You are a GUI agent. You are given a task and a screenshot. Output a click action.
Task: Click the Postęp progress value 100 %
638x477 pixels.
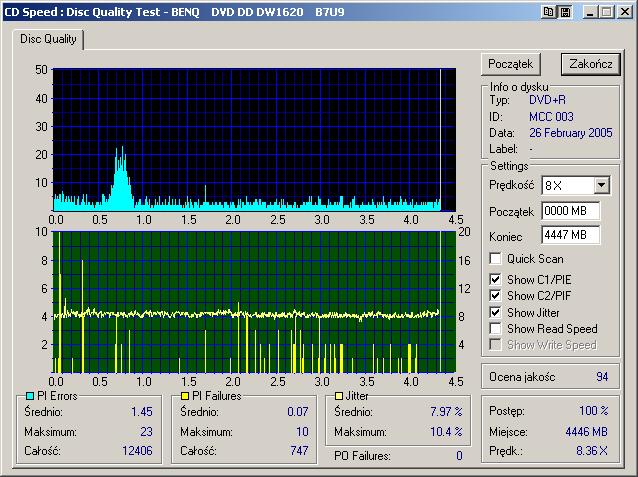(594, 411)
